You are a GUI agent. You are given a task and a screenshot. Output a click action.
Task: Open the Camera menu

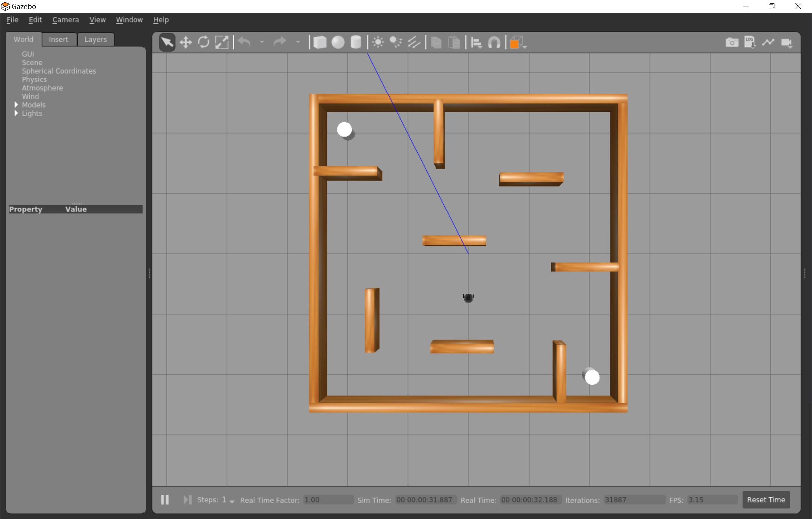tap(65, 20)
